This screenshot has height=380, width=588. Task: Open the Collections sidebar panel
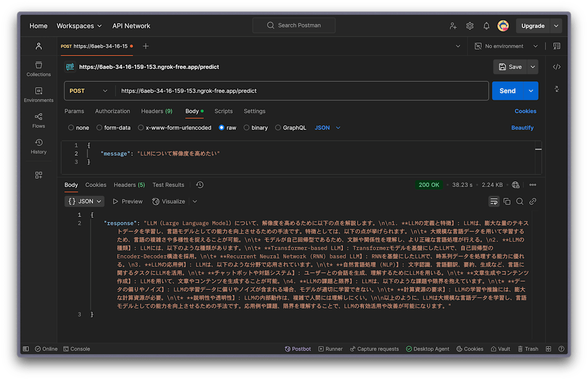coord(39,69)
